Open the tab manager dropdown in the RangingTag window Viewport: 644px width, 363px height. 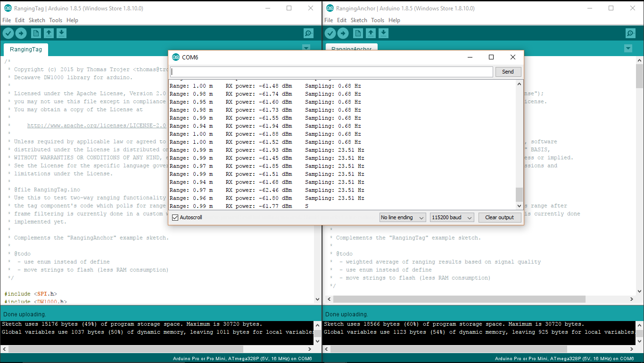point(306,48)
